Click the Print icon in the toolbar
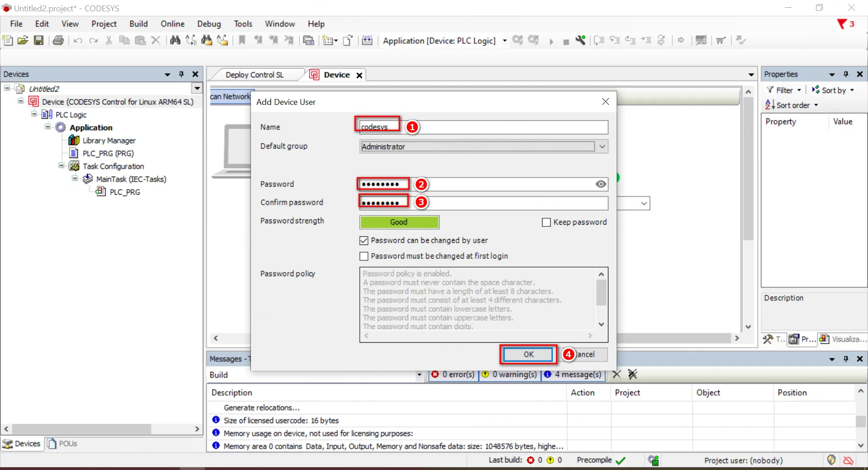 (x=58, y=41)
